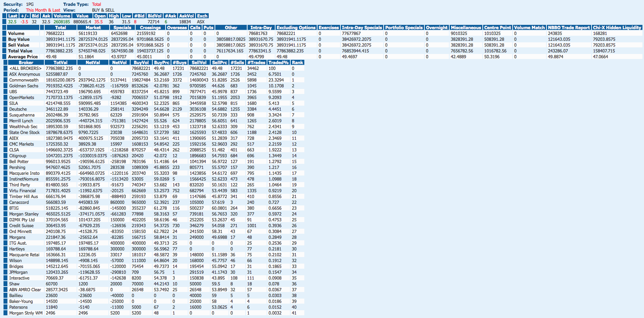Sort by the Last column header

(13, 16)
